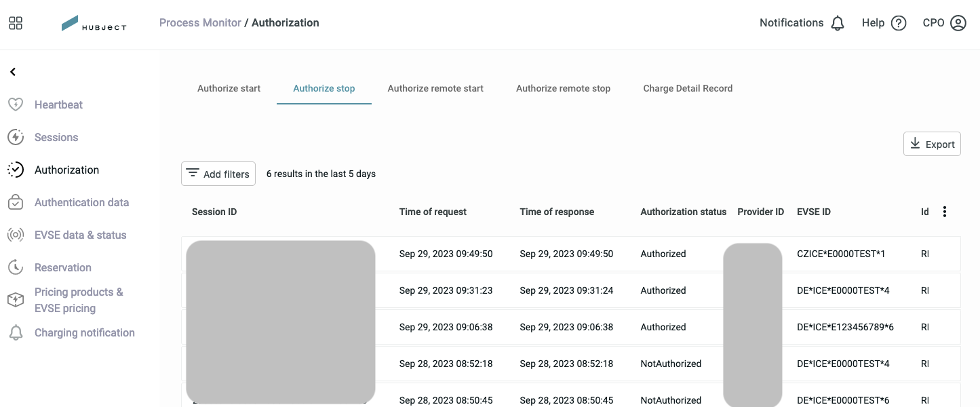Click the Session ID column header
This screenshot has width=980, height=407.
click(214, 212)
